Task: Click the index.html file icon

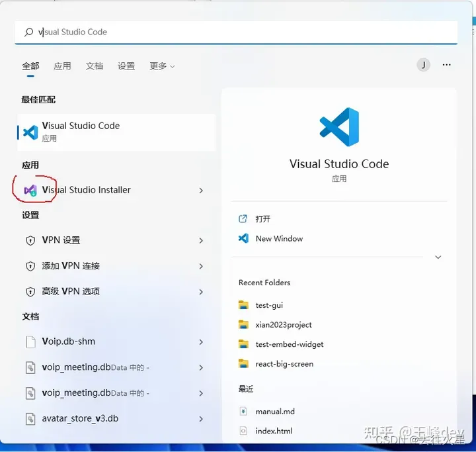Action: [243, 431]
